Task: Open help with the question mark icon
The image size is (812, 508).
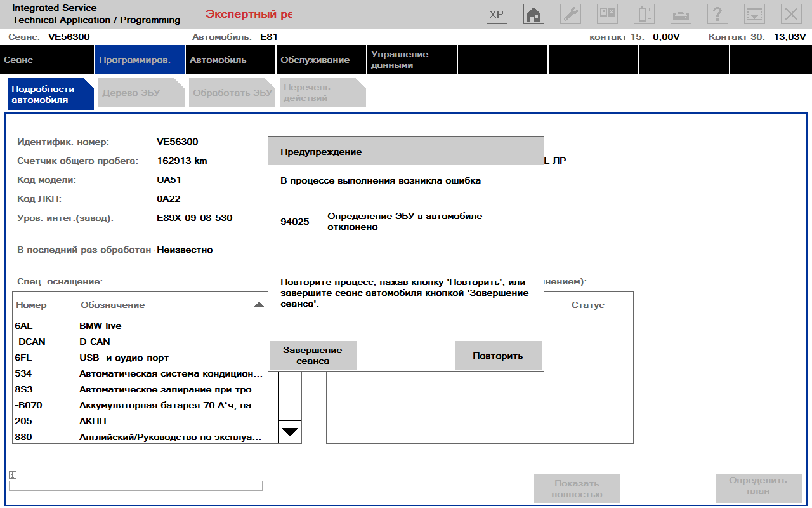Action: (x=717, y=14)
